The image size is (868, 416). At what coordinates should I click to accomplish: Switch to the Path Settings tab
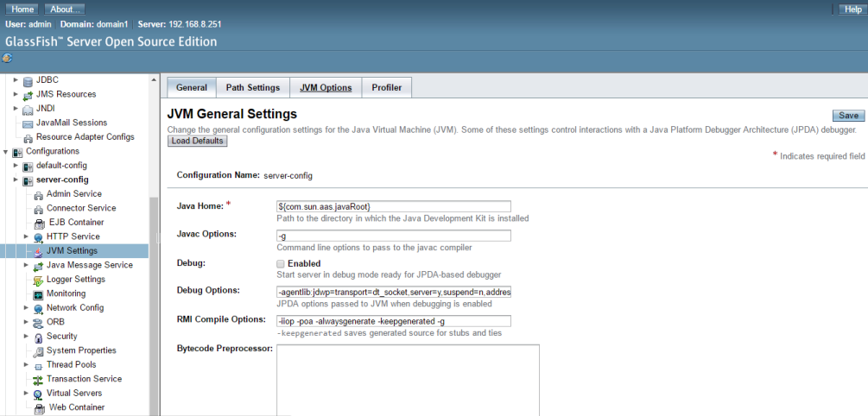[253, 87]
